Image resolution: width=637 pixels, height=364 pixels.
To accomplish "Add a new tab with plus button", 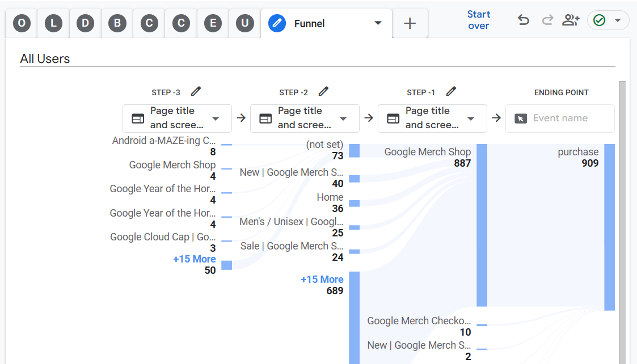I will click(410, 23).
